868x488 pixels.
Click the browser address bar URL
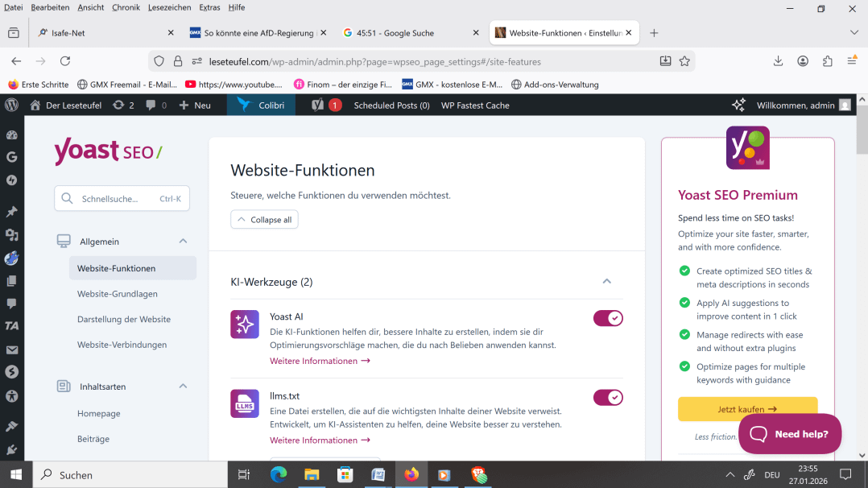coord(374,61)
